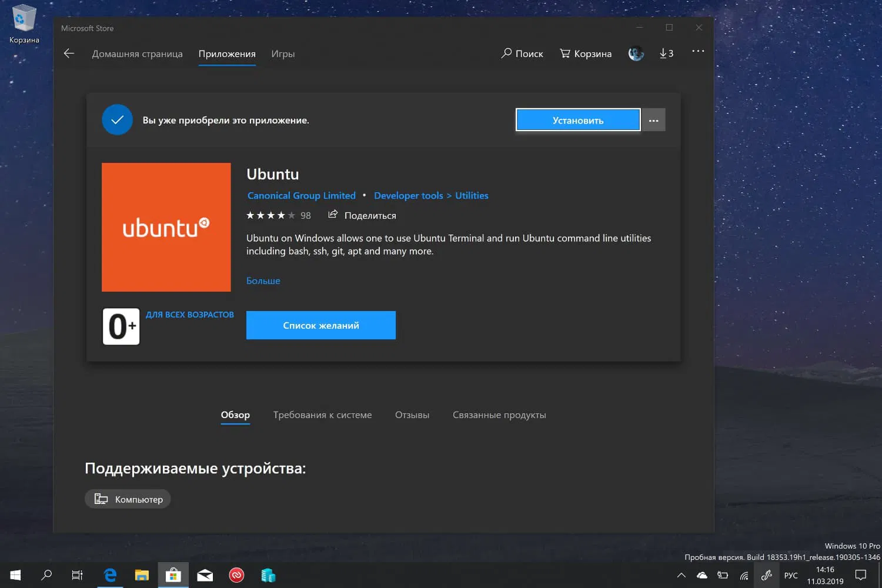Show hidden icons in the system tray
The width and height of the screenshot is (882, 588).
point(681,575)
